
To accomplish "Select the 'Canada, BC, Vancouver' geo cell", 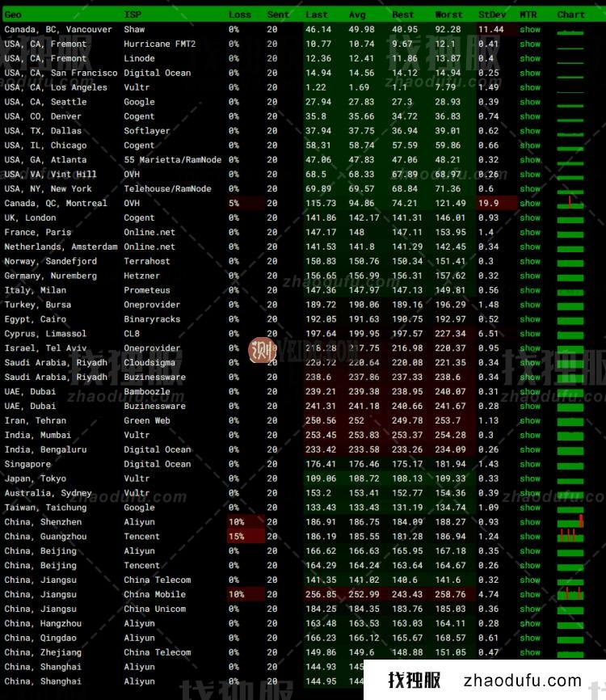I will pyautogui.click(x=58, y=29).
